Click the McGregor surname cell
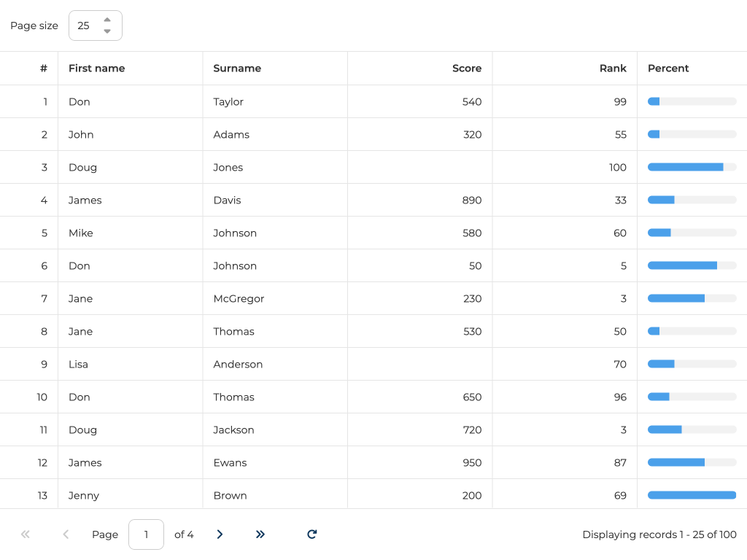The image size is (747, 560). click(x=239, y=298)
